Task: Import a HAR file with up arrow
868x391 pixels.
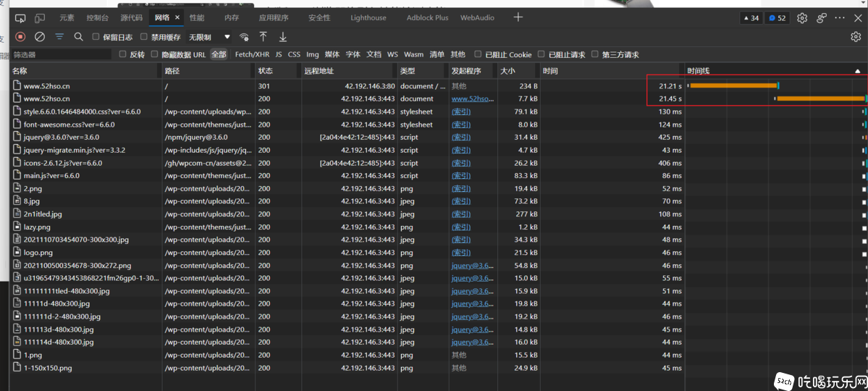Action: tap(264, 36)
